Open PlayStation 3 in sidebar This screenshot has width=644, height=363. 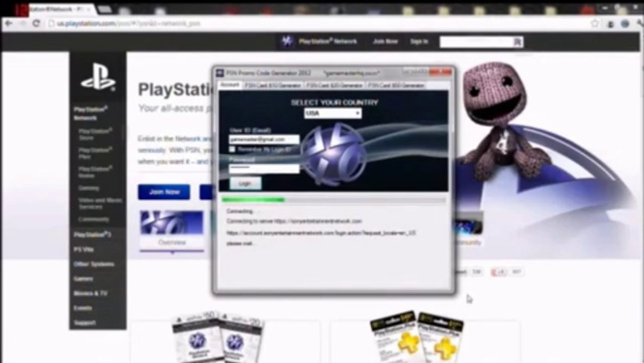pos(93,234)
